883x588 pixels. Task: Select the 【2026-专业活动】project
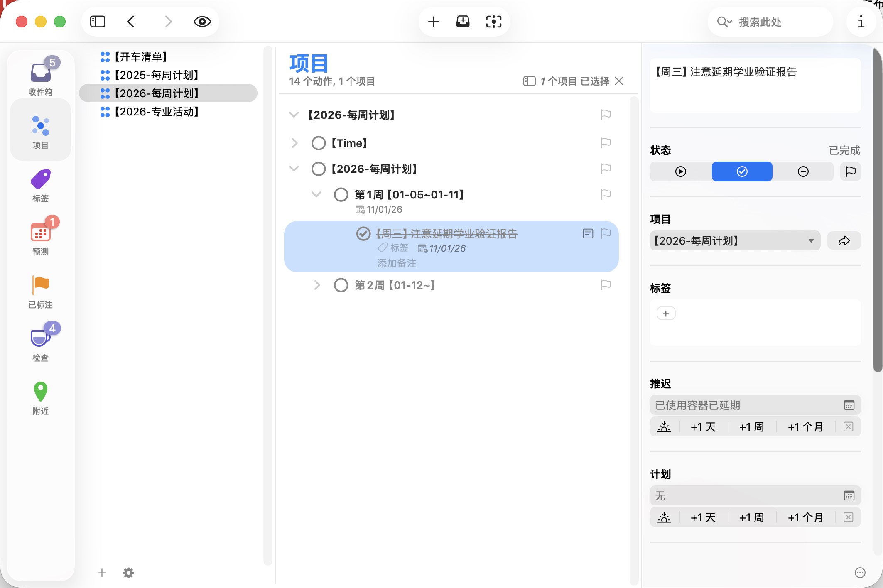point(157,112)
